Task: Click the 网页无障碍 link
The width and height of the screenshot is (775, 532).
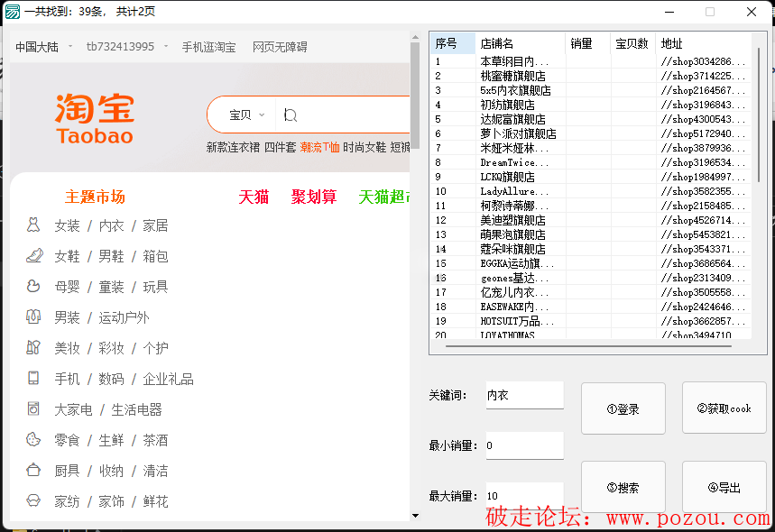Action: (x=280, y=47)
